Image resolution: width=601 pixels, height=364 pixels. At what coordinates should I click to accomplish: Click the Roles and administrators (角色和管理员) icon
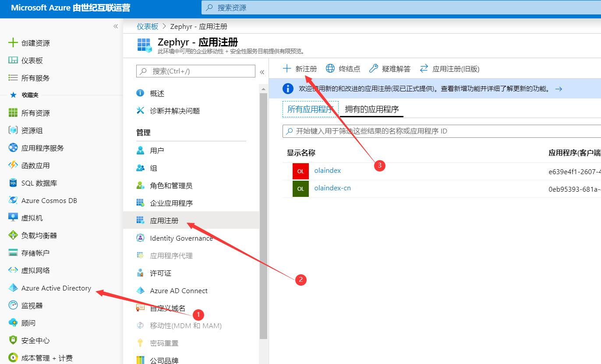(x=140, y=185)
